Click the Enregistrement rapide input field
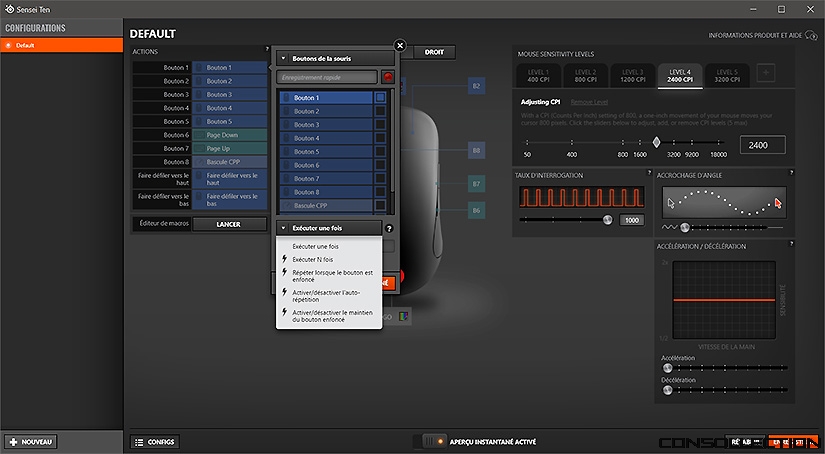 click(x=327, y=77)
